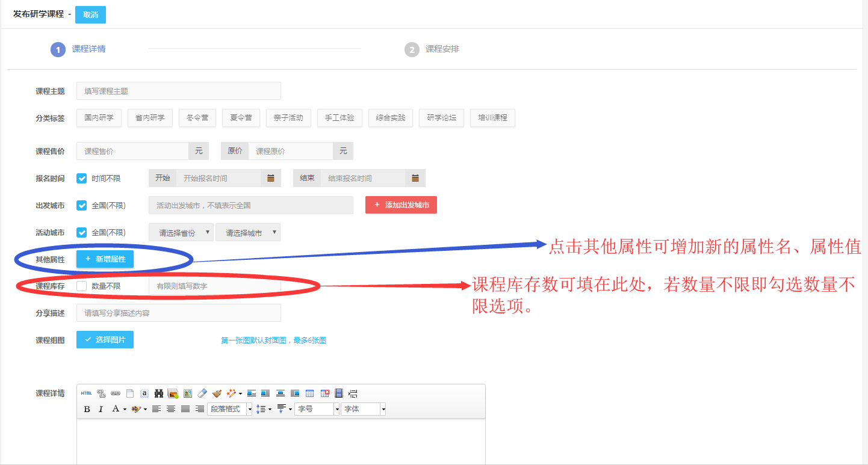Select the 国内研学 category tag

tap(99, 118)
